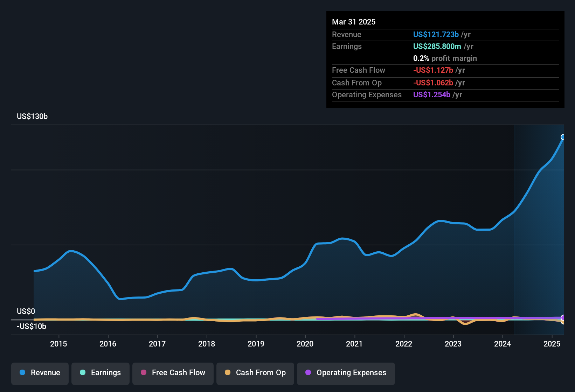Viewport: 575px width, 392px height.
Task: Click the Operating Expenses label in tooltip
Action: tap(367, 94)
